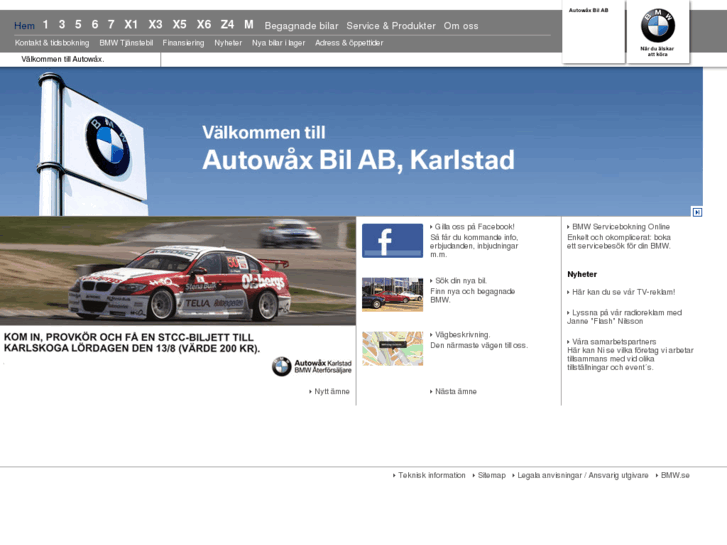
Task: Open the radioreklam Janne Flash Nilsson link
Action: pos(625,317)
